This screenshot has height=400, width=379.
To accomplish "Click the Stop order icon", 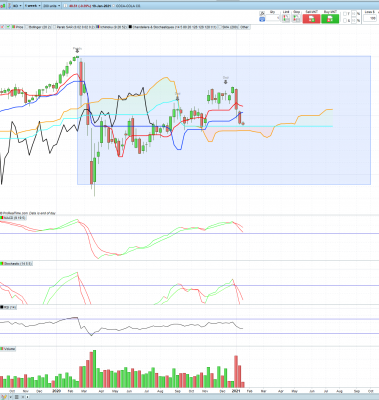I will click(x=296, y=19).
